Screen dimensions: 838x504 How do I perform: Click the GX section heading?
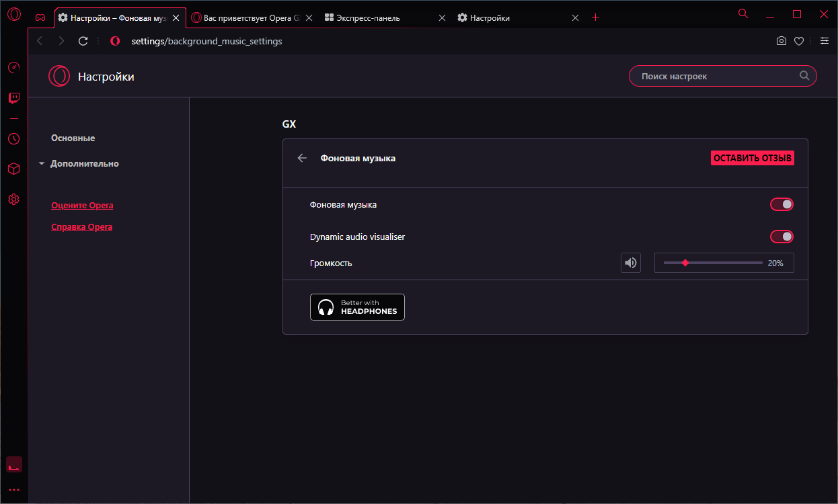click(x=289, y=124)
